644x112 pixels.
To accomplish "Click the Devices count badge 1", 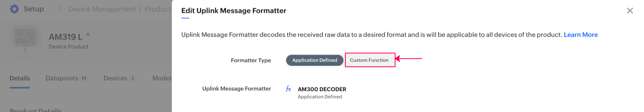I will [x=132, y=79].
